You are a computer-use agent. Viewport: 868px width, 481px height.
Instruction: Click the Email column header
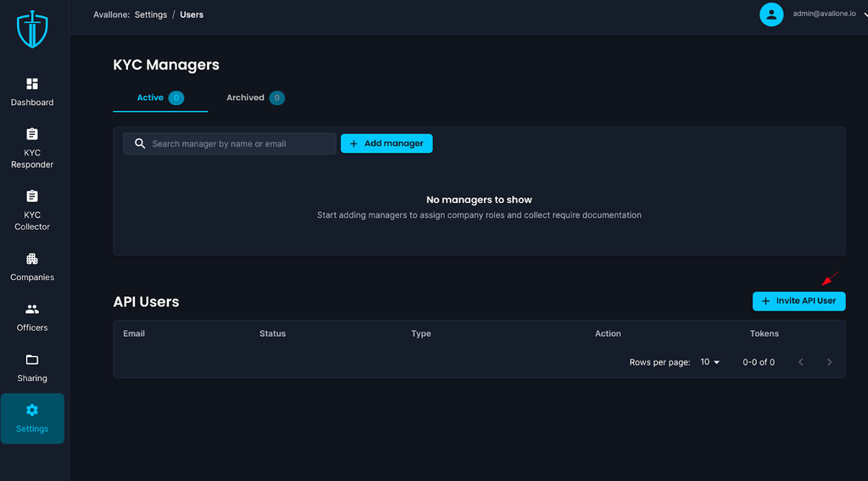134,333
